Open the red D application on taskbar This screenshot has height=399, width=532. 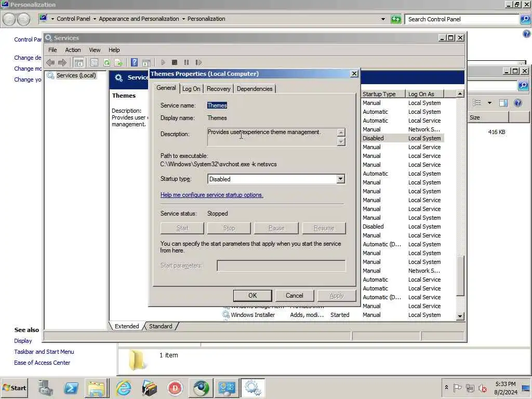click(x=175, y=388)
